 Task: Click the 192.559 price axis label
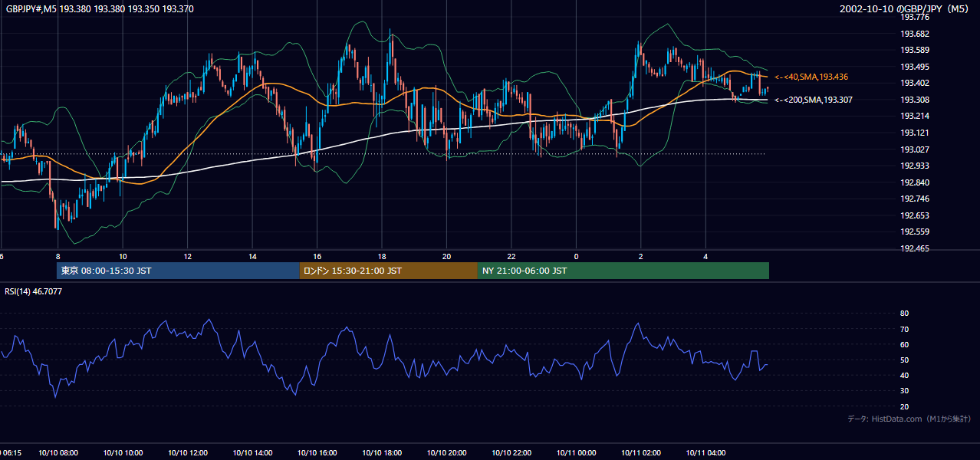[915, 232]
